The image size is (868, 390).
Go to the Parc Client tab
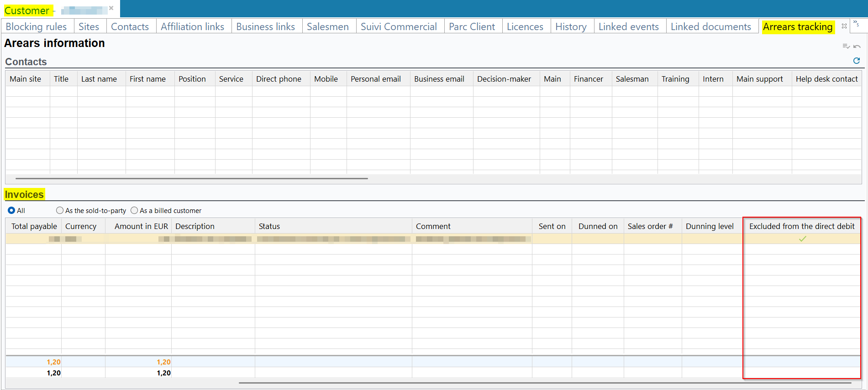pos(472,27)
